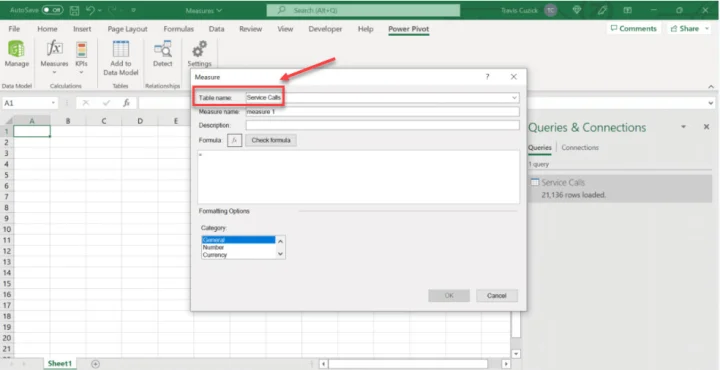Select the Service Calls query in pane
This screenshot has height=370, width=720.
tap(620, 188)
